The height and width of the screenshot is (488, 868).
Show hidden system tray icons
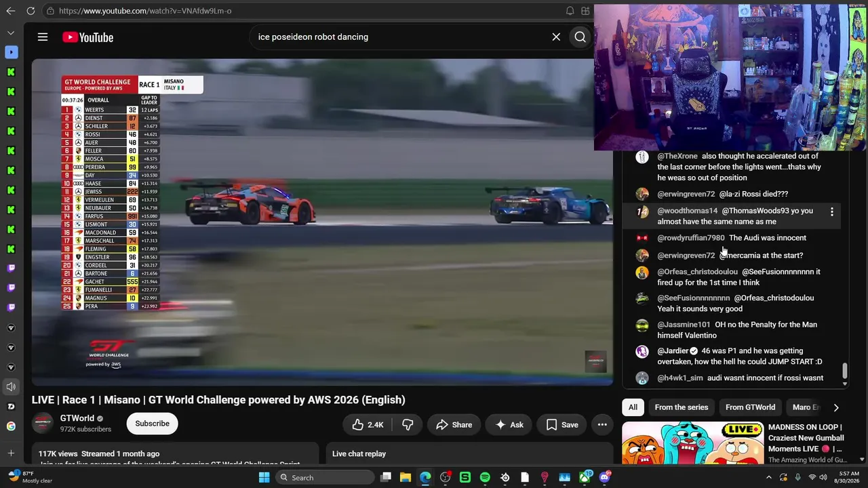[x=768, y=477]
